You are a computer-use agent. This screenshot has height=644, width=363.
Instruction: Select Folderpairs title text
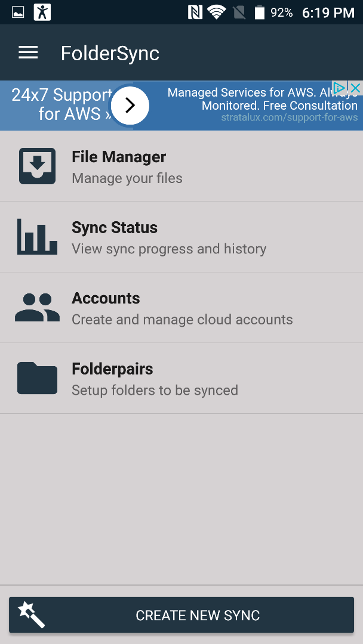pyautogui.click(x=112, y=369)
